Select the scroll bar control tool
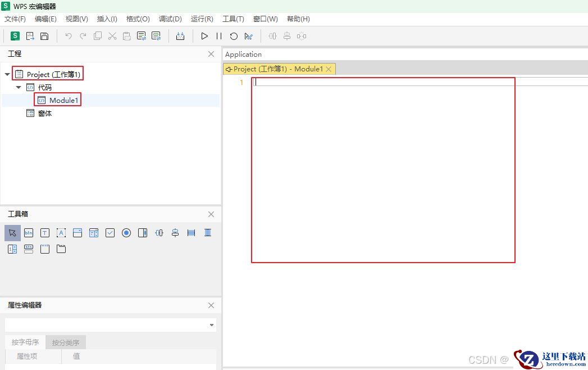Viewport: 588px width, 370px height. pos(143,233)
